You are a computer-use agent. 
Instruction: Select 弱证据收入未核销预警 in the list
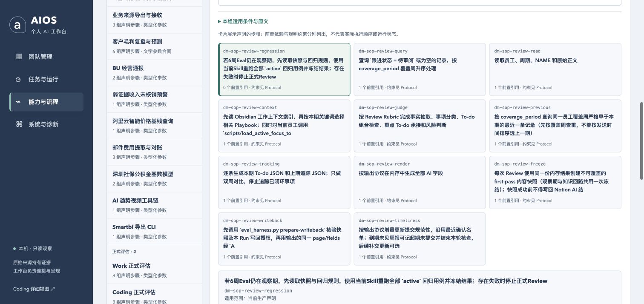pyautogui.click(x=154, y=99)
